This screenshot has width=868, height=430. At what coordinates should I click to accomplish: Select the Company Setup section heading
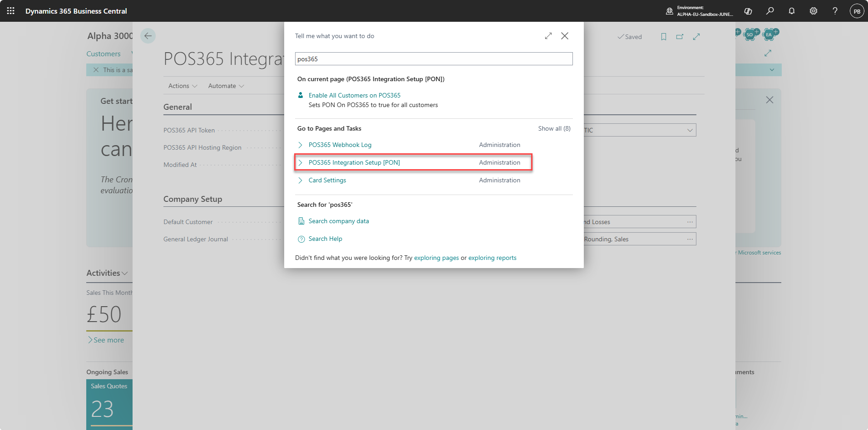[x=192, y=199]
